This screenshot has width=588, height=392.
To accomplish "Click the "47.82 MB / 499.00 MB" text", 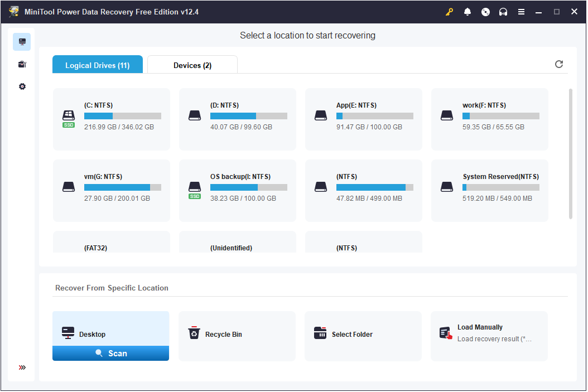I will point(369,199).
